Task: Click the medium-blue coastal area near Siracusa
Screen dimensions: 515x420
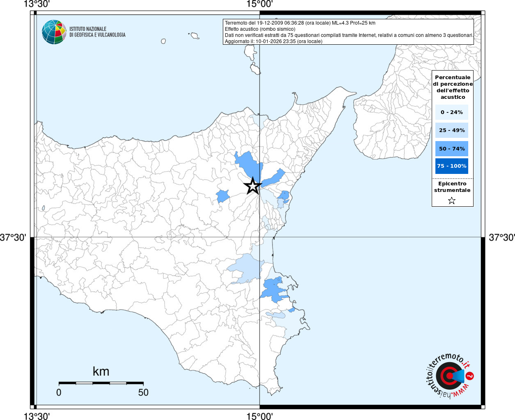Action: pyautogui.click(x=274, y=290)
